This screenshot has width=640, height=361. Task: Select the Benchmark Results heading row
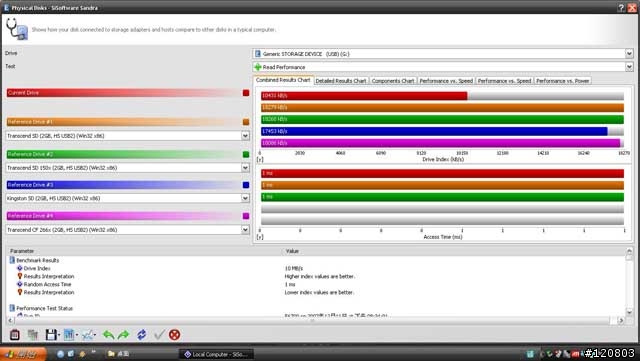tap(316, 260)
